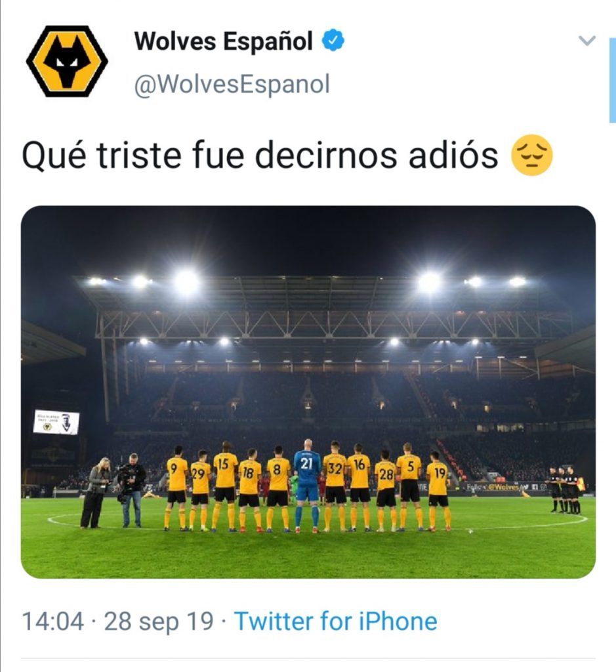Click the blue scrollbar at the right edge
This screenshot has width=616, height=672.
pyautogui.click(x=613, y=80)
